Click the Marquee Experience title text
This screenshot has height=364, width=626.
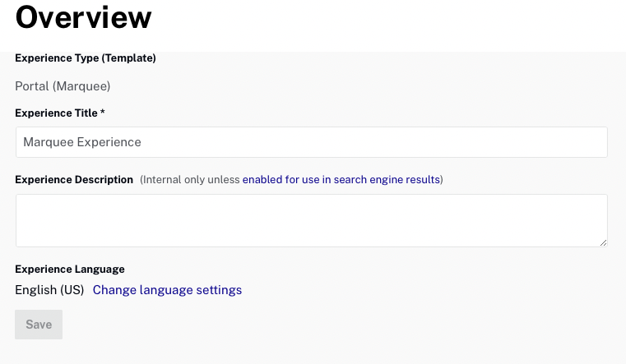[82, 142]
